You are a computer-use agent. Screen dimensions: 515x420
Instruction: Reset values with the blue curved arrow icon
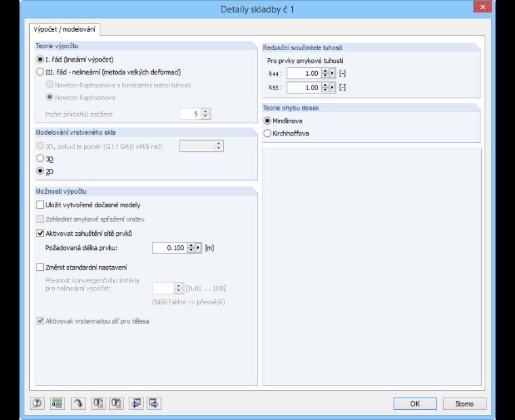[78, 403]
